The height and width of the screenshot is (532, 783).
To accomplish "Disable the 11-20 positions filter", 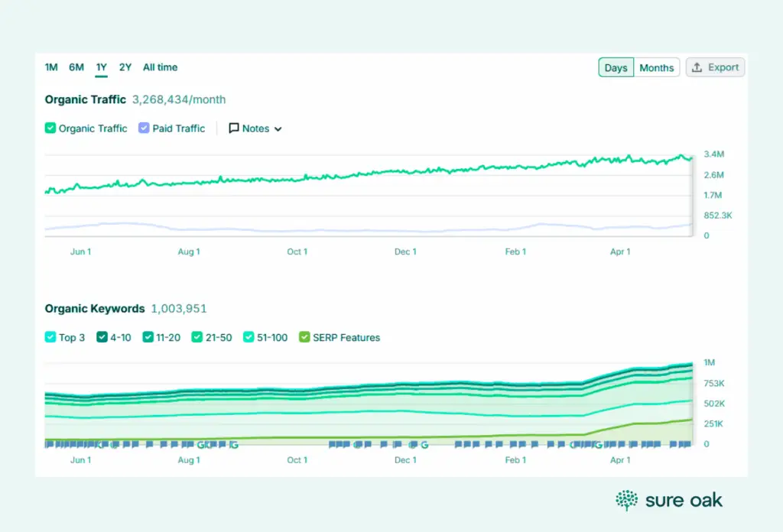I will click(x=148, y=337).
